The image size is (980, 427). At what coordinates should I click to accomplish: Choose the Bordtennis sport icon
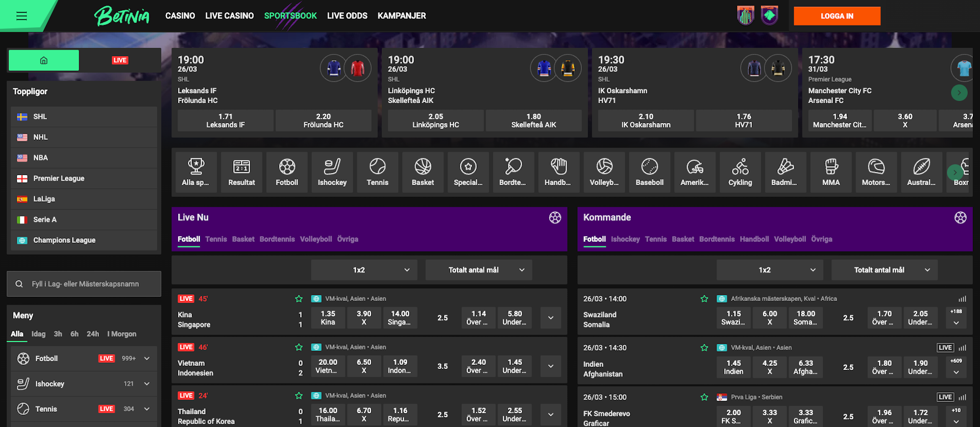click(x=513, y=172)
